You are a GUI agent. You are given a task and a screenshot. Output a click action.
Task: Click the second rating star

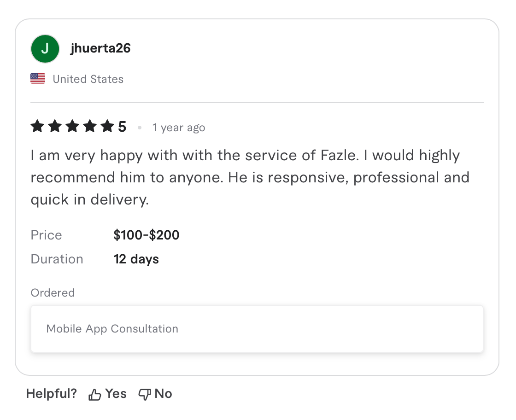tap(55, 126)
